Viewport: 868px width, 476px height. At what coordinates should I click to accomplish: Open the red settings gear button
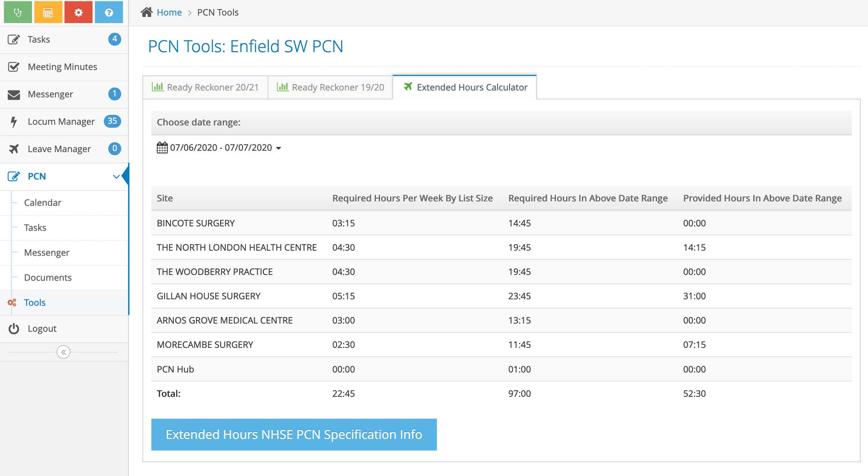pyautogui.click(x=78, y=13)
